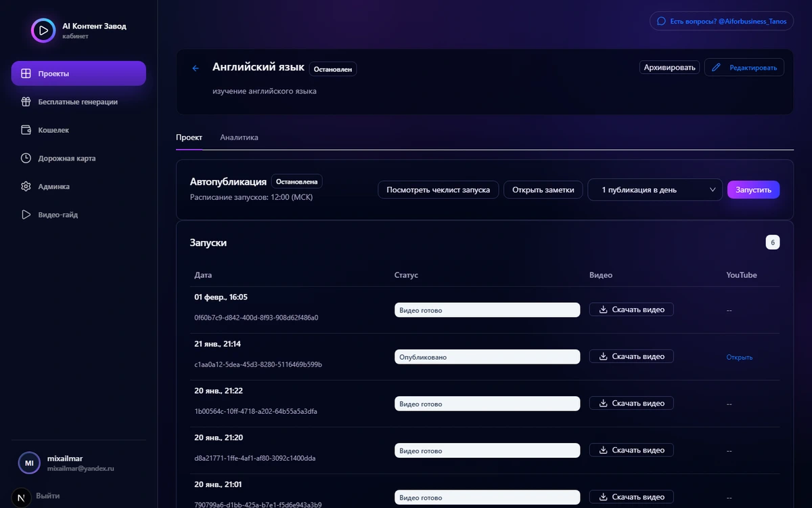This screenshot has height=508, width=812.
Task: Open Видео-гайд in sidebar
Action: point(78,215)
